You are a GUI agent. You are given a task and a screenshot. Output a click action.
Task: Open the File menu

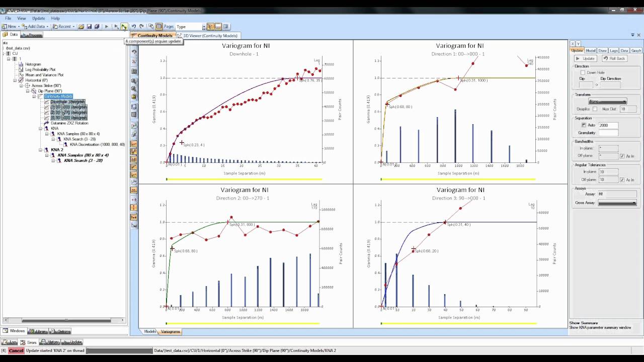[8, 18]
